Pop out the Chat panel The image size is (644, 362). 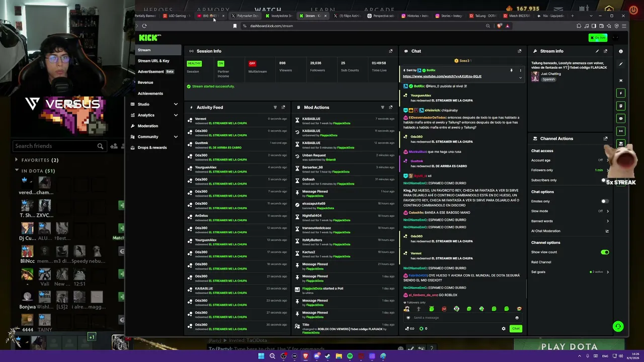[x=520, y=51]
